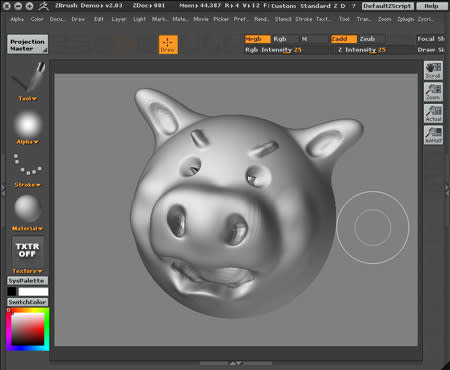Adjust the Rgb Intensity slider
Image resolution: width=450 pixels, height=370 pixels.
click(286, 50)
